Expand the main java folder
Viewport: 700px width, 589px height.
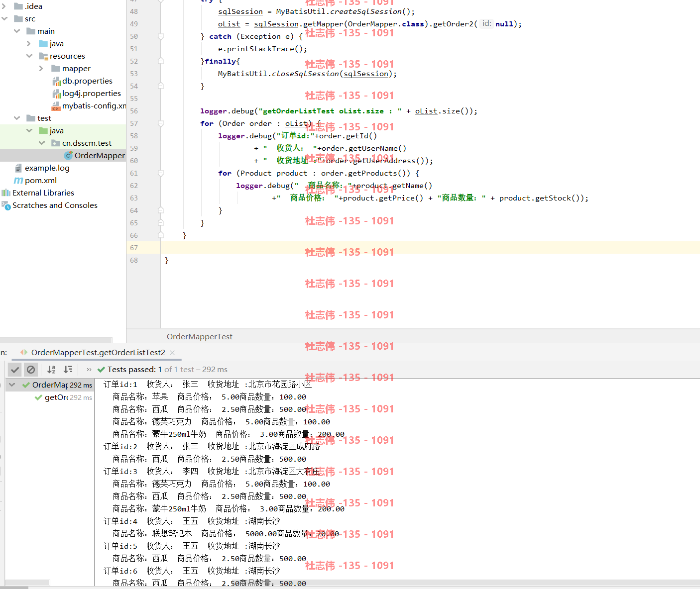29,44
